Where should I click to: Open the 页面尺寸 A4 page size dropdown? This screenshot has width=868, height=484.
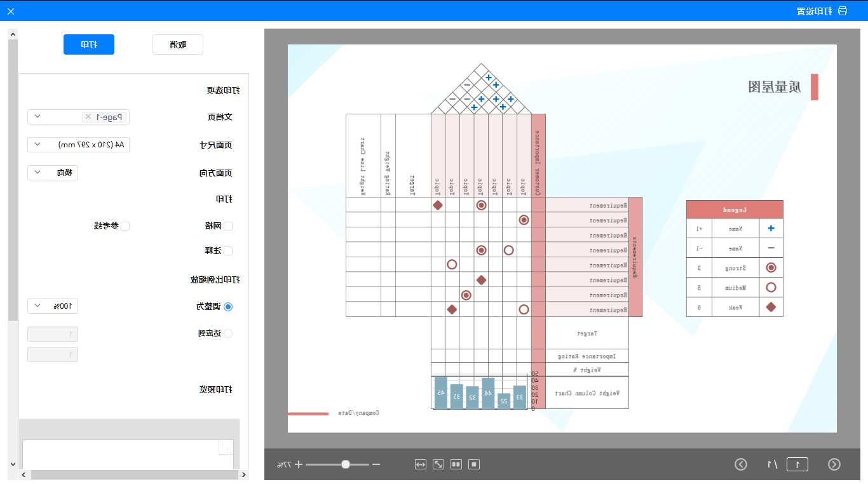coord(78,145)
